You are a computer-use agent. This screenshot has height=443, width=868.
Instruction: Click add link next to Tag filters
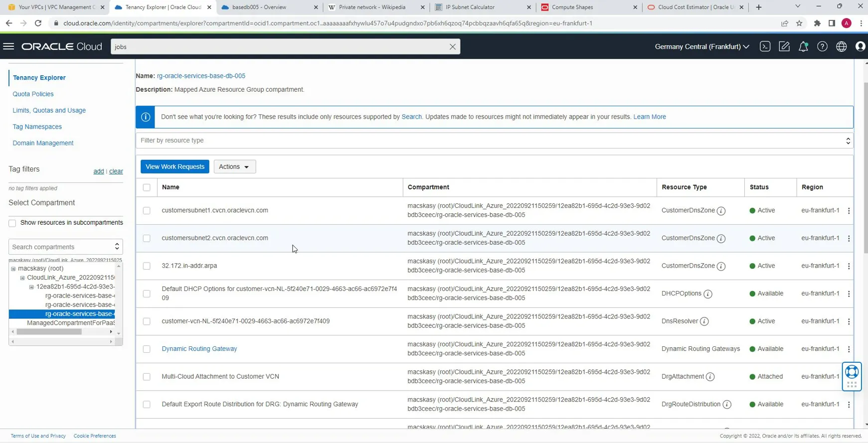tap(98, 171)
